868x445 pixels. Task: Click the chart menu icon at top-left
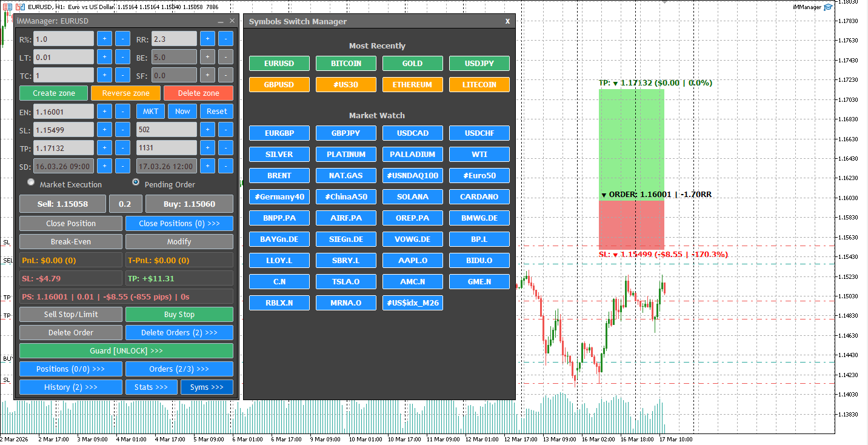coord(7,7)
